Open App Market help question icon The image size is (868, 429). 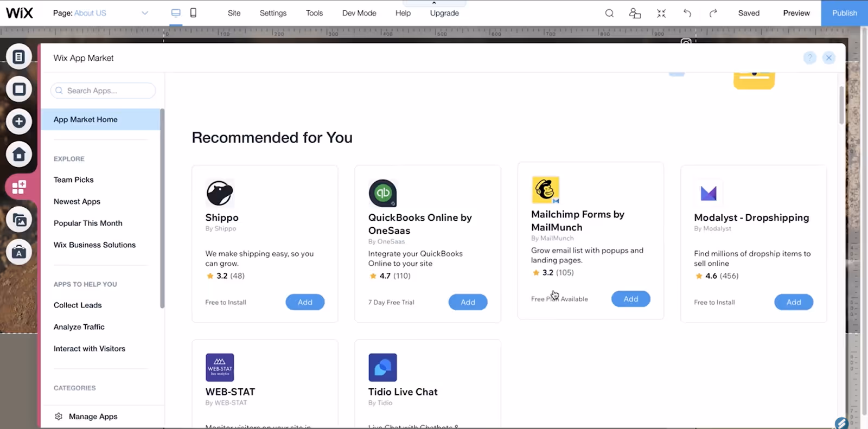click(809, 57)
